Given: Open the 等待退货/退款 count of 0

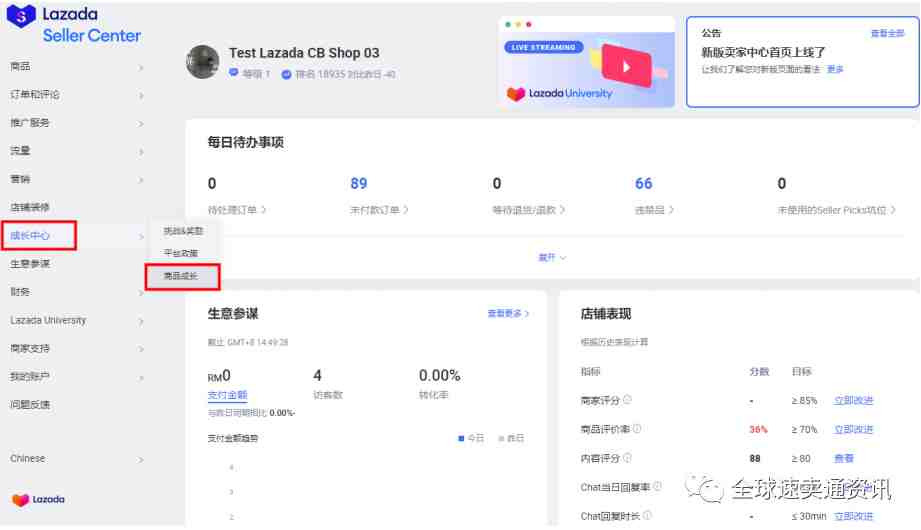Looking at the screenshot, I should pos(497,184).
